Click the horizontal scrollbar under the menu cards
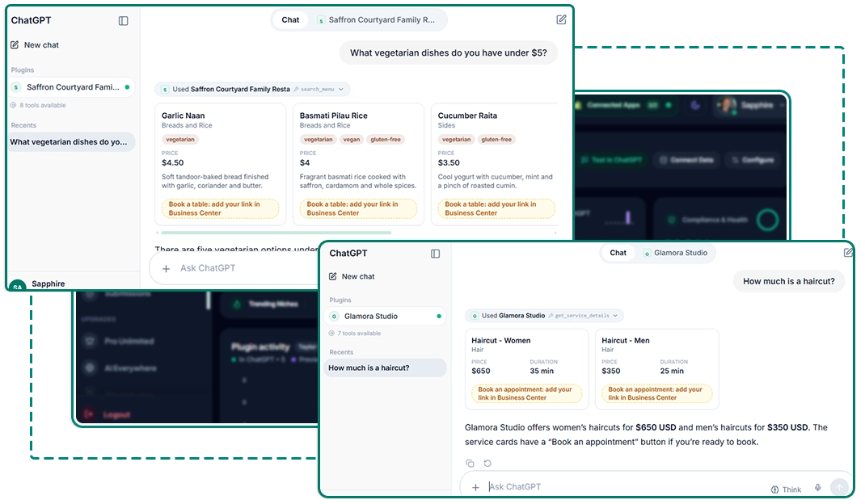Image resolution: width=865 pixels, height=504 pixels. click(x=276, y=233)
